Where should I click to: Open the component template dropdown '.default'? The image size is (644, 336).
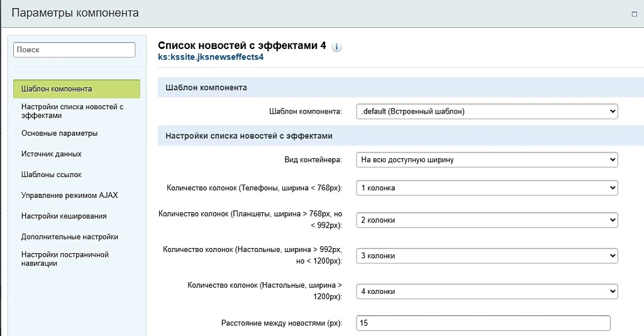tap(487, 111)
